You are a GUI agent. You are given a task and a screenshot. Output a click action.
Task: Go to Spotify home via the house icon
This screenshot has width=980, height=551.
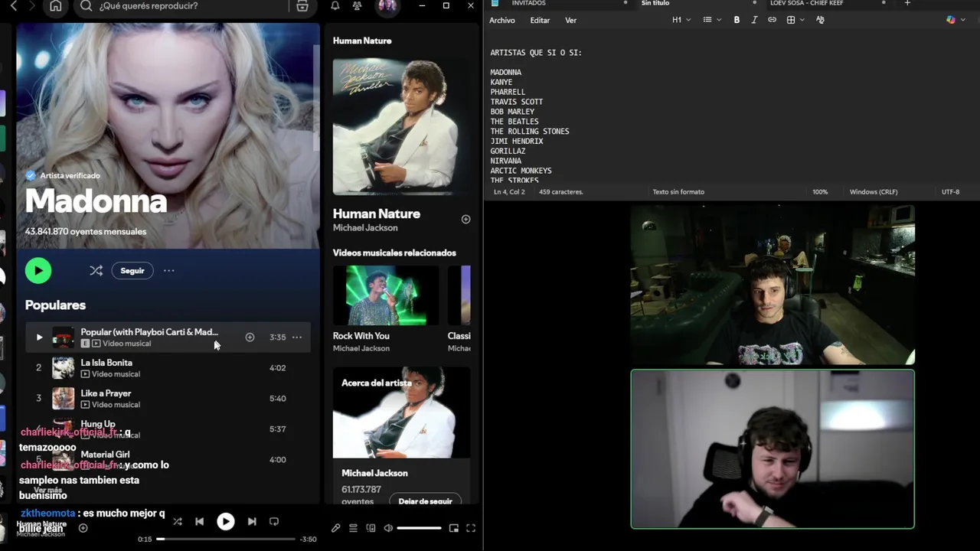[x=56, y=6]
